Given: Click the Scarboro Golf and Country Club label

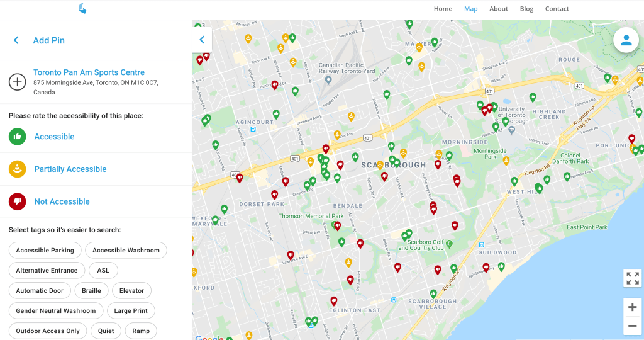Looking at the screenshot, I should click(425, 245).
